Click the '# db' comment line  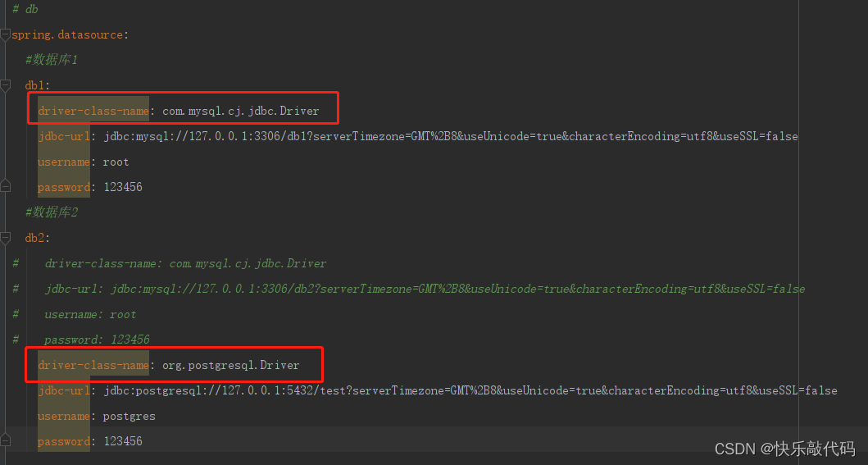25,9
